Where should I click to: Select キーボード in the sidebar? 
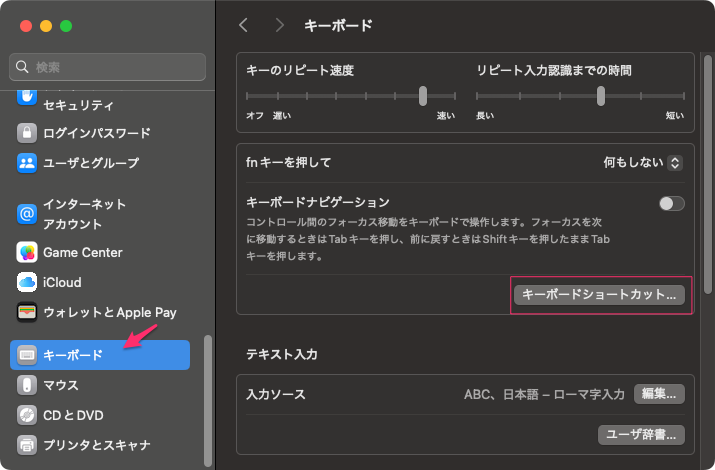(100, 355)
